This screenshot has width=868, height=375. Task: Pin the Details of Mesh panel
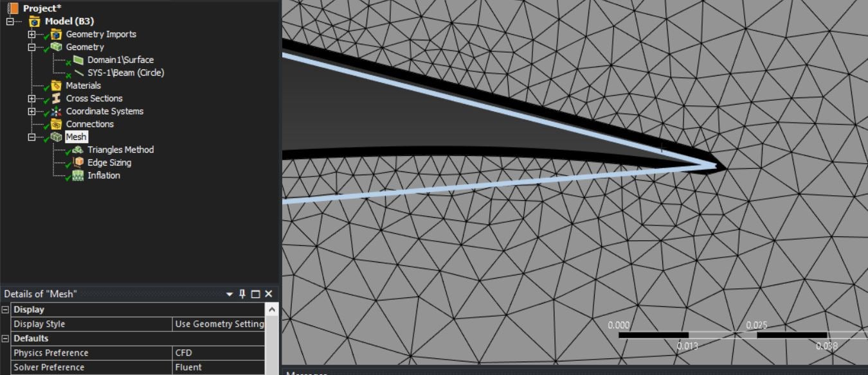click(242, 294)
